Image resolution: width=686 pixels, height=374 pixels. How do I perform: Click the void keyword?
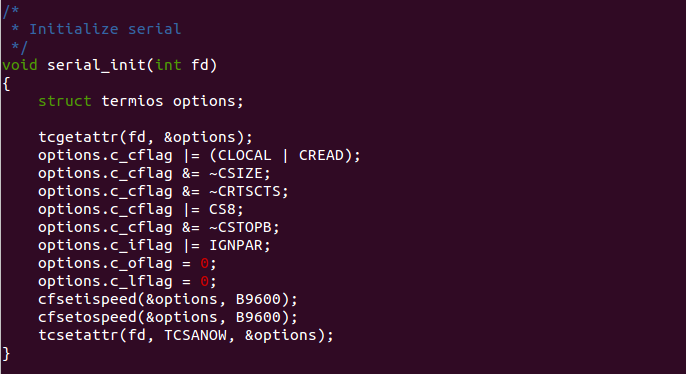pyautogui.click(x=20, y=65)
